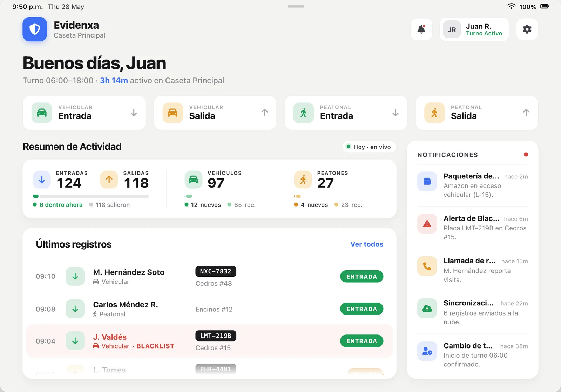Click the Ver todos link

367,244
